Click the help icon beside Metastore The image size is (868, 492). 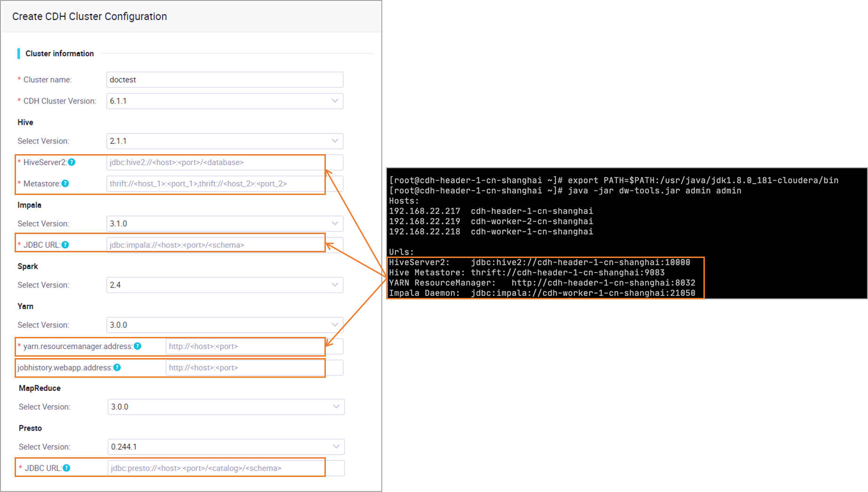(x=65, y=183)
